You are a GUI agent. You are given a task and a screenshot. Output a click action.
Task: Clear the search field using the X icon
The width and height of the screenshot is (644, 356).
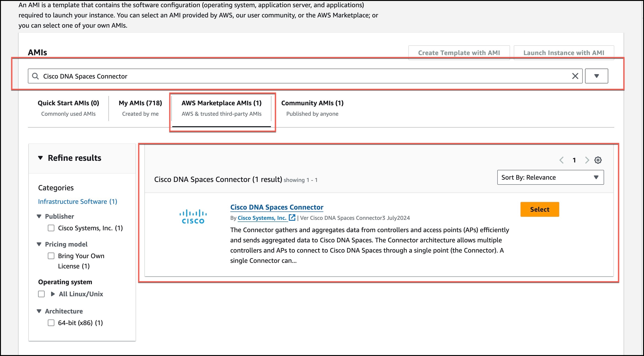pyautogui.click(x=575, y=76)
